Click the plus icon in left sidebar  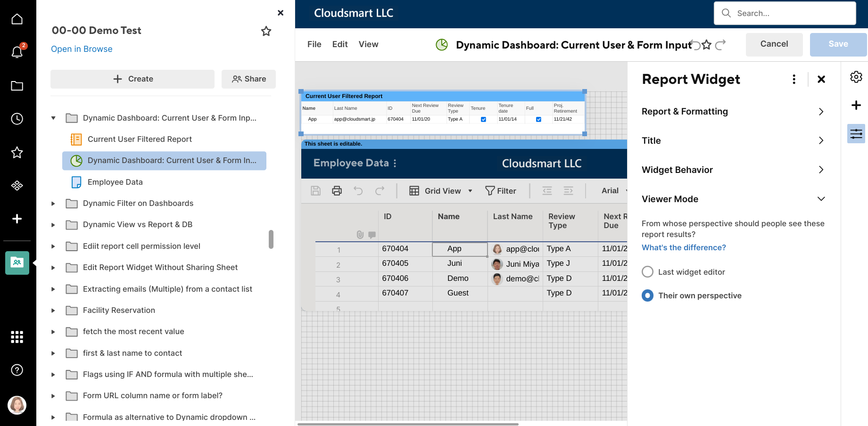(17, 219)
